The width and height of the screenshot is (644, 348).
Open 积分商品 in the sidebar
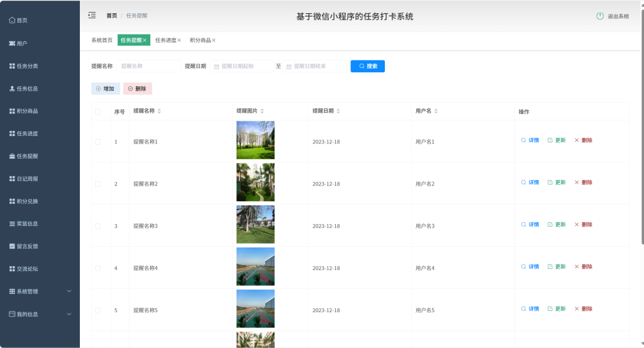[x=23, y=111]
